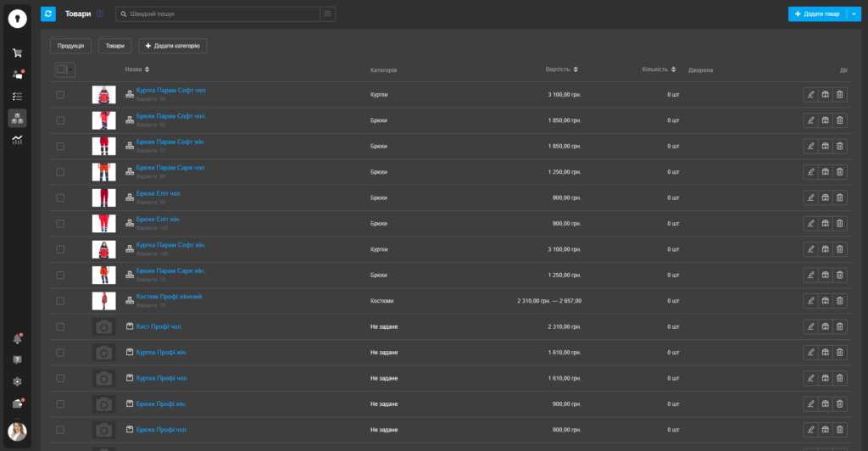This screenshot has height=451, width=868.
Task: Open search filter options icon
Action: pyautogui.click(x=327, y=14)
